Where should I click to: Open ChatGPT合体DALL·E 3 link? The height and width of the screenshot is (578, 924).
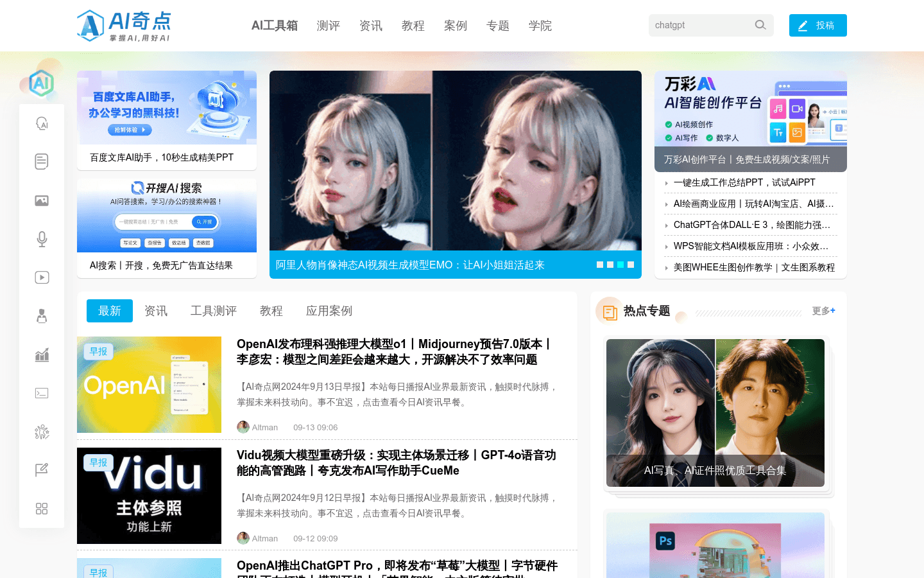pos(752,225)
